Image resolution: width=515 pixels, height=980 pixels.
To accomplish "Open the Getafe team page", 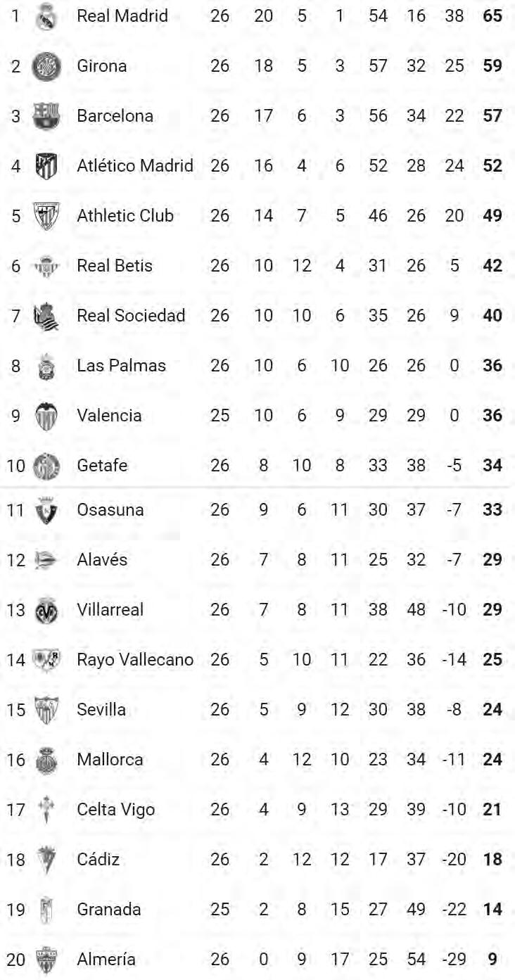I will tap(101, 466).
